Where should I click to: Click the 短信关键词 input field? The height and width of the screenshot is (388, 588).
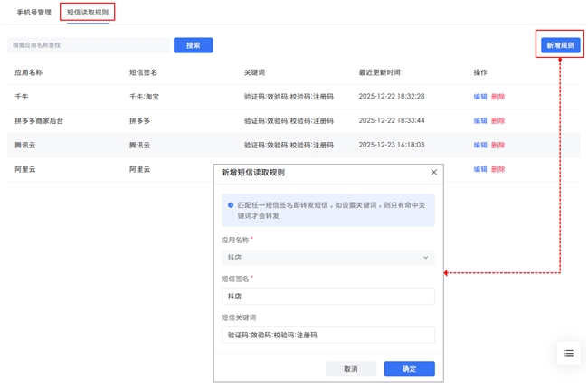point(327,335)
